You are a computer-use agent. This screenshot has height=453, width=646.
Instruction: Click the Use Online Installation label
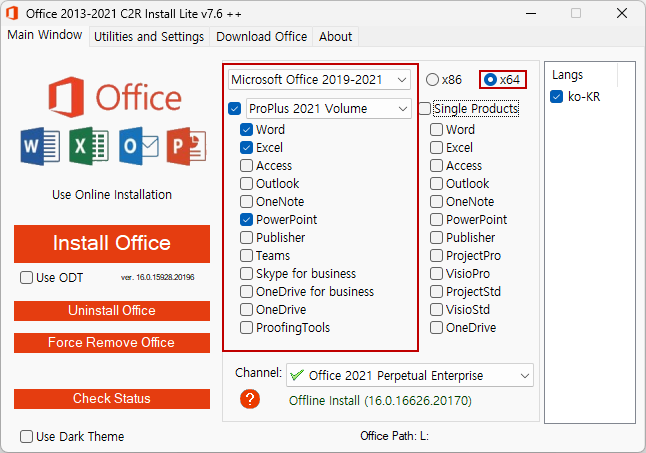[x=112, y=194]
